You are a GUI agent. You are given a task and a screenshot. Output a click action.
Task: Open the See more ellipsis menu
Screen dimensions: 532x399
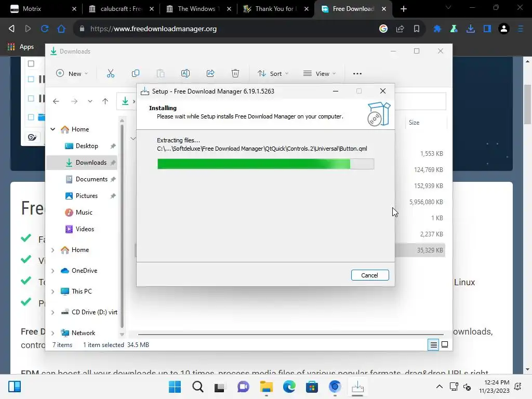point(357,73)
